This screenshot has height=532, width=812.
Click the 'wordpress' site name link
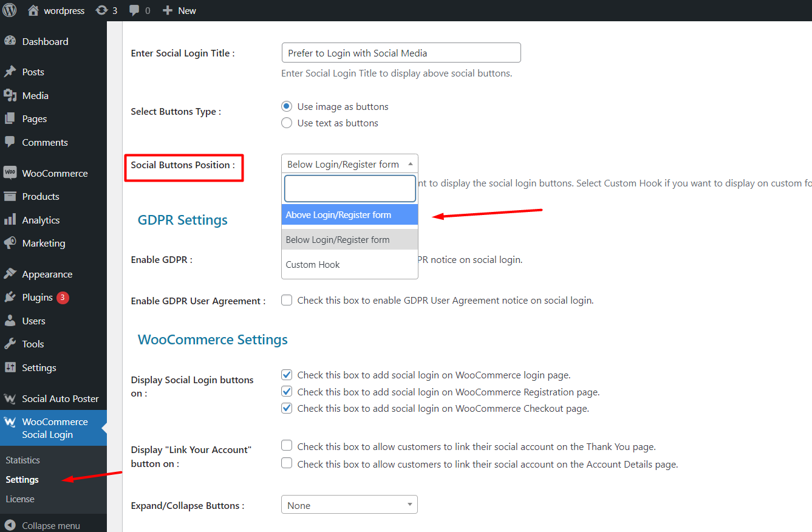tap(64, 10)
